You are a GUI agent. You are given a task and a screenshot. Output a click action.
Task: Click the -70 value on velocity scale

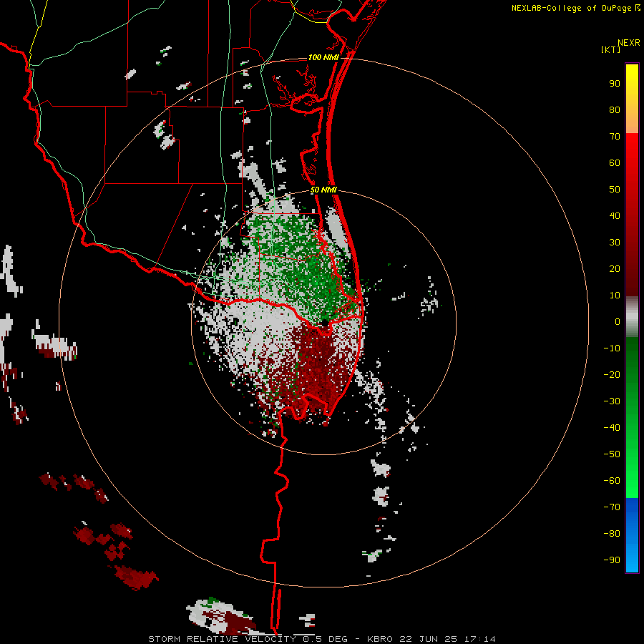(612, 507)
